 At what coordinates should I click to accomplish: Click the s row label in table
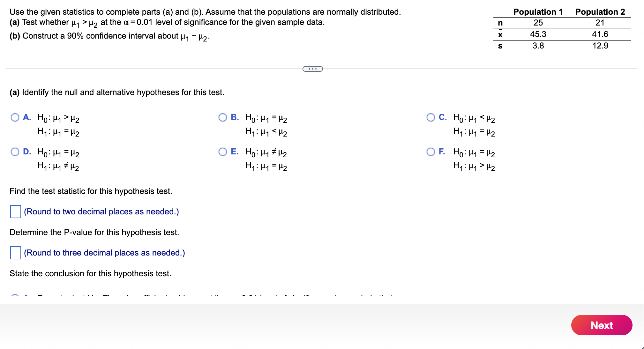tap(500, 46)
